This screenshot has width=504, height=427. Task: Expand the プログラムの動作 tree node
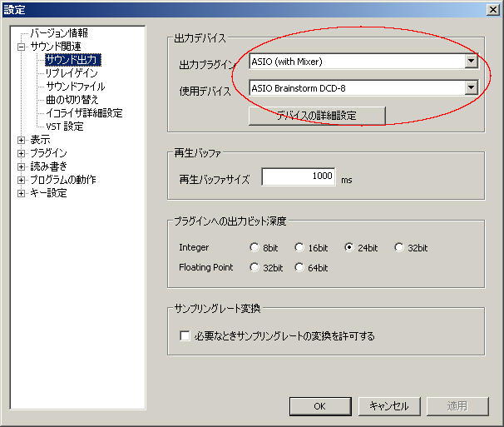pos(22,180)
